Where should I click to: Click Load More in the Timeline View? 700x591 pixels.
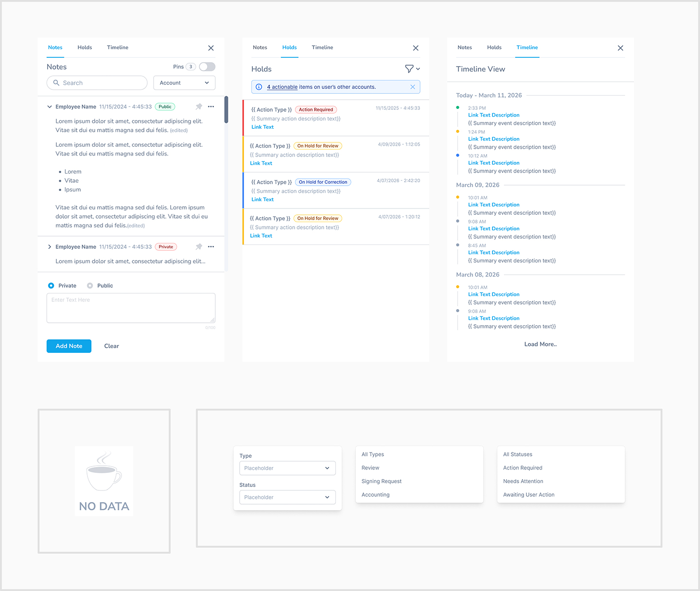point(541,344)
